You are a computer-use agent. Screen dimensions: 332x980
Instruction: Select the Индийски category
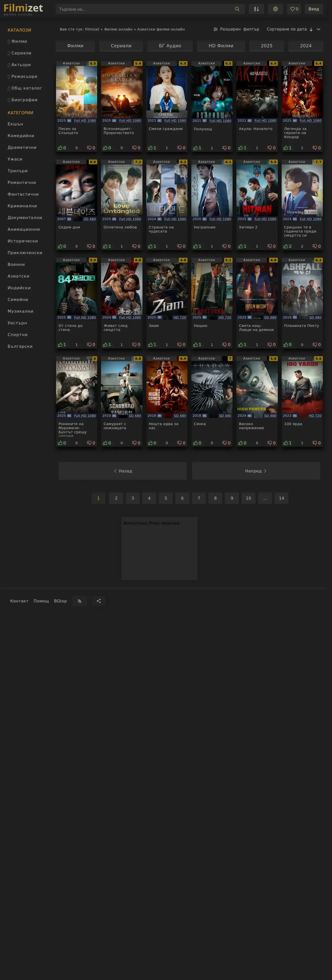click(x=19, y=288)
